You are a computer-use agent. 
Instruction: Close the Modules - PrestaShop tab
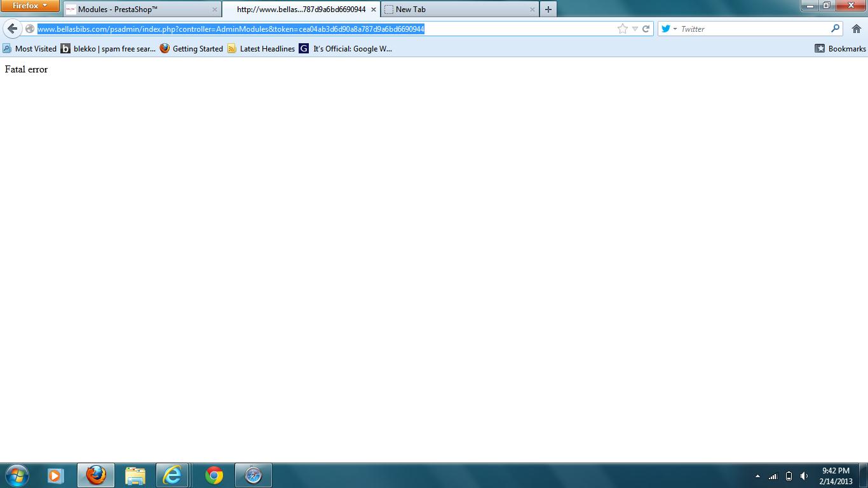[x=215, y=10]
